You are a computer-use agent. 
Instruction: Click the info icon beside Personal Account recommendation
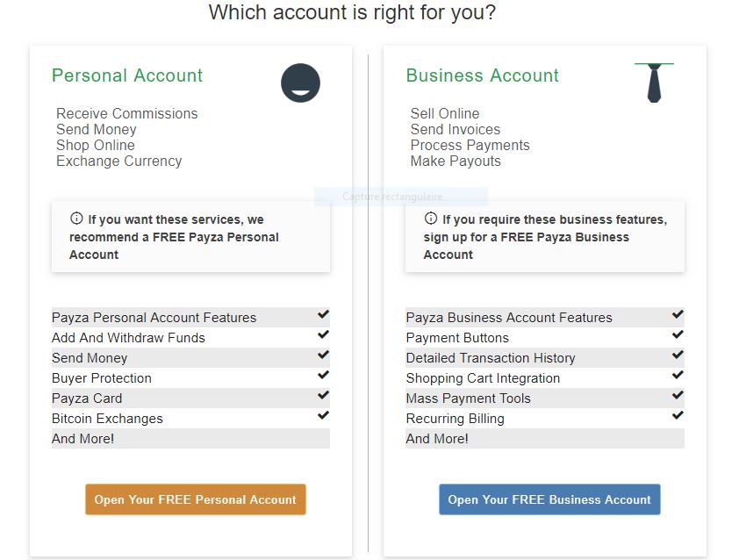pos(76,219)
